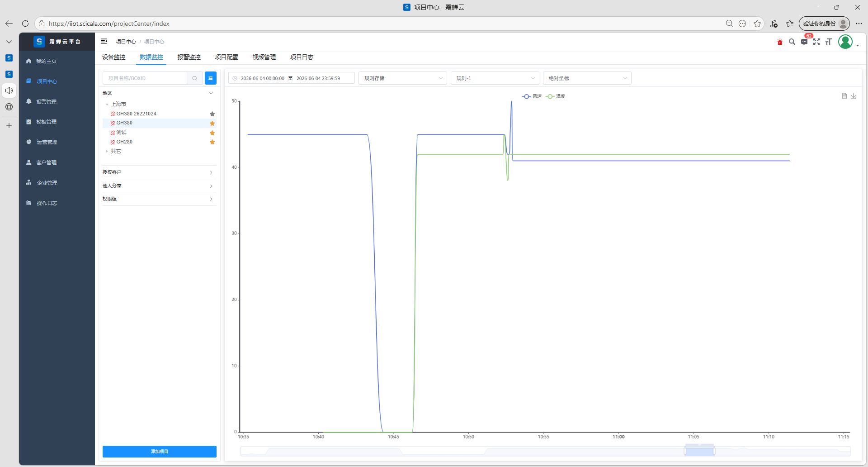Add page to browser favorites star
The height and width of the screenshot is (467, 868).
[x=757, y=24]
